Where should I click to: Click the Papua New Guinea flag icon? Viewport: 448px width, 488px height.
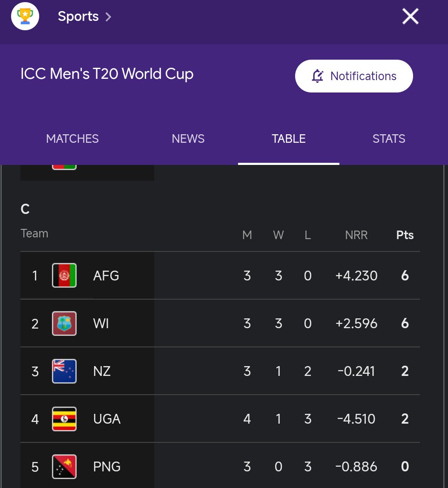[64, 467]
